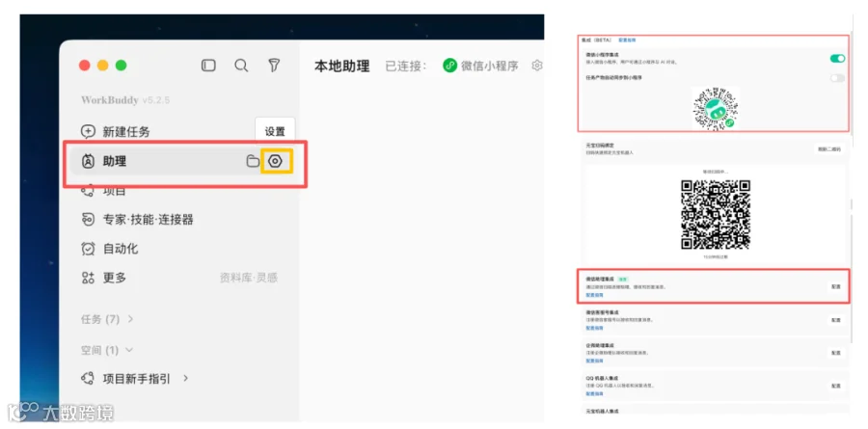Click 配置 button for QQ 机器人集成
Viewport: 868px width, 429px height.
tap(836, 386)
